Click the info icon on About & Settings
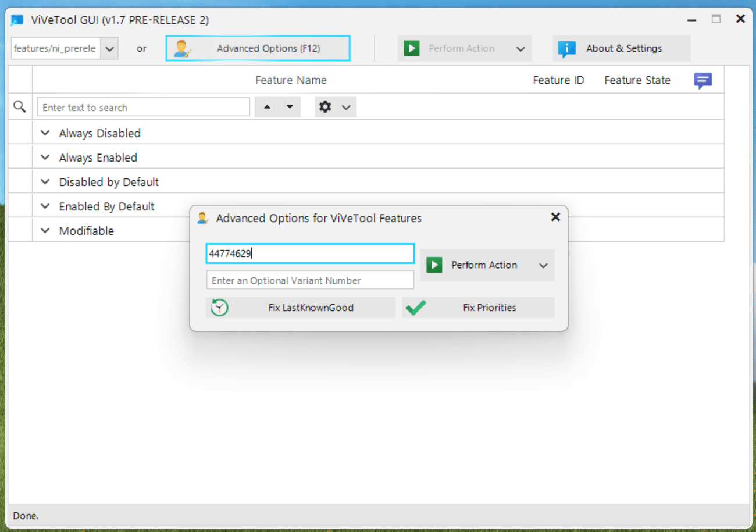The width and height of the screenshot is (756, 532). [566, 49]
